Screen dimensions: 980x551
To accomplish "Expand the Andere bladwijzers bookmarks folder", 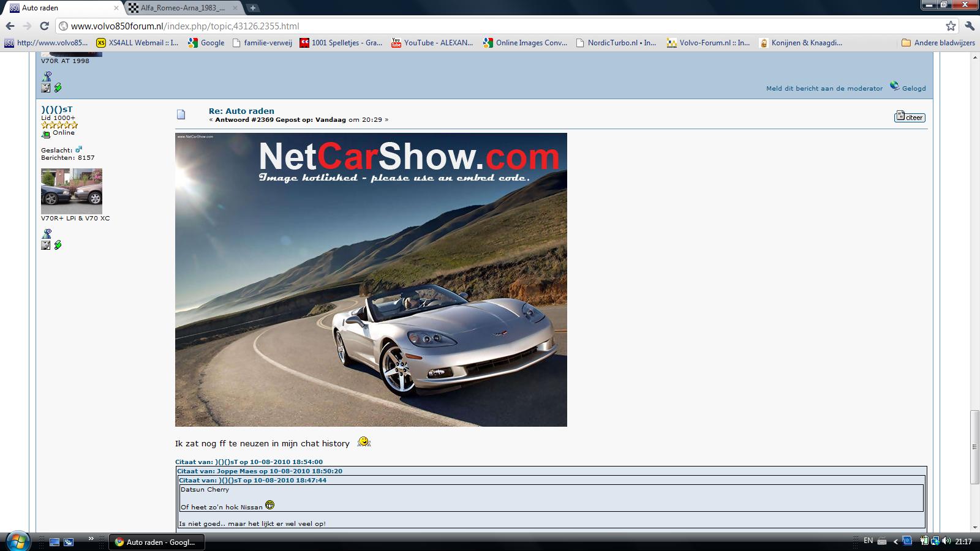I will (938, 43).
